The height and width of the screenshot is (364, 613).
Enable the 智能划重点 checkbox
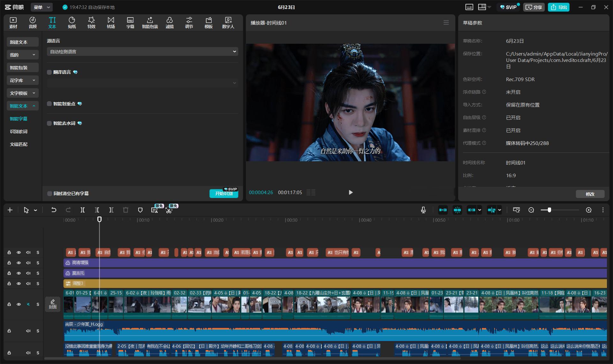point(49,104)
